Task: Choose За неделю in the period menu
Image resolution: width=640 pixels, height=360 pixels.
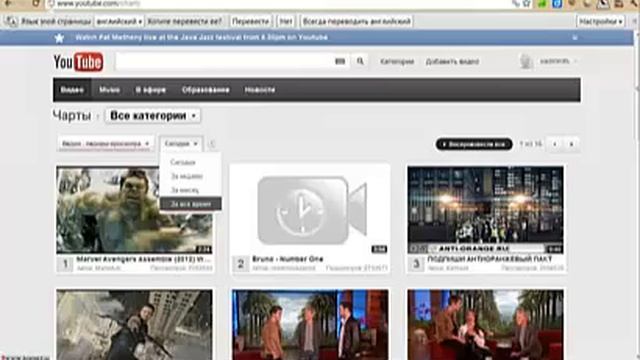Action: [x=187, y=176]
